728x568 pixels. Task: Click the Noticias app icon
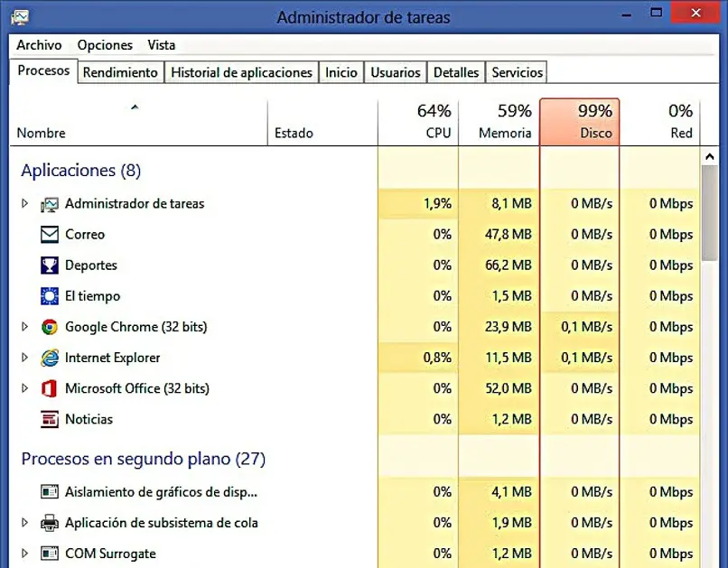pos(50,420)
